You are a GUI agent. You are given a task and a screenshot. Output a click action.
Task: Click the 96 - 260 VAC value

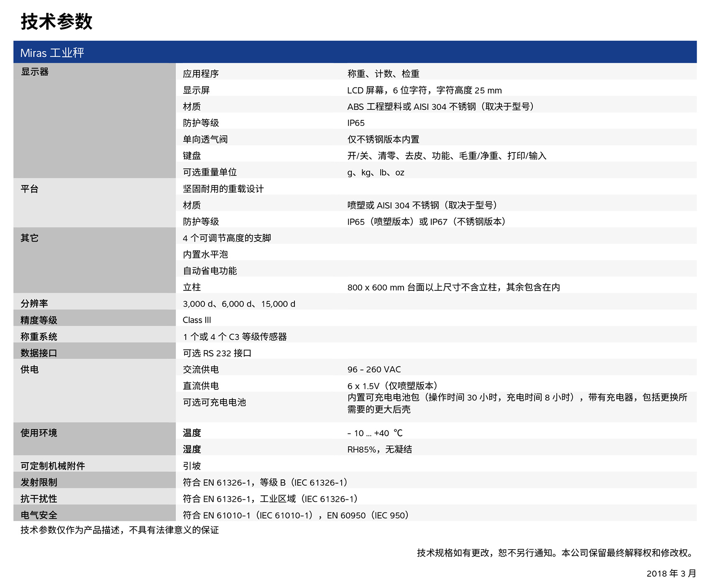coord(374,369)
